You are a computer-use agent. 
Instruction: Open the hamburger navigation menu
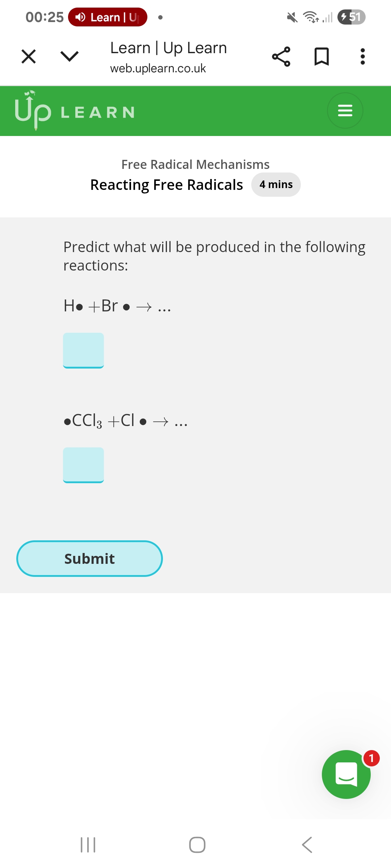point(345,111)
